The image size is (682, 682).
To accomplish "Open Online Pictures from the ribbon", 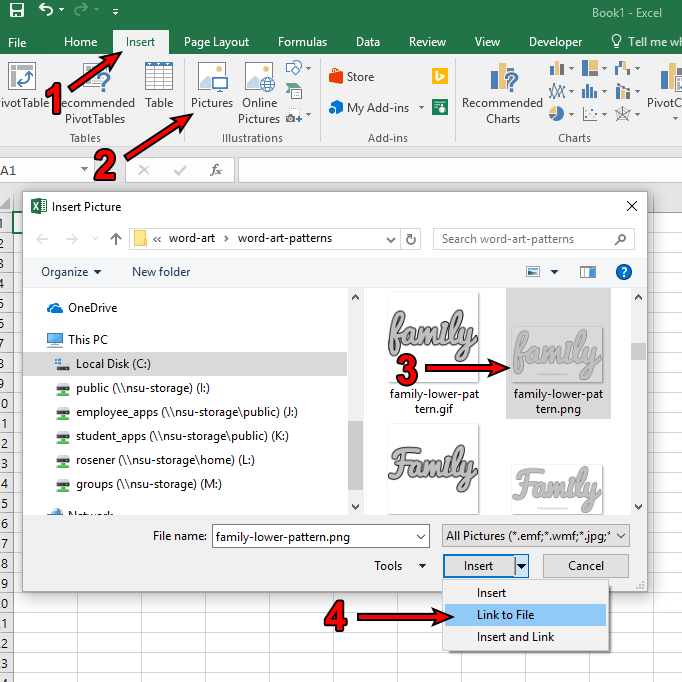I will pos(259,93).
